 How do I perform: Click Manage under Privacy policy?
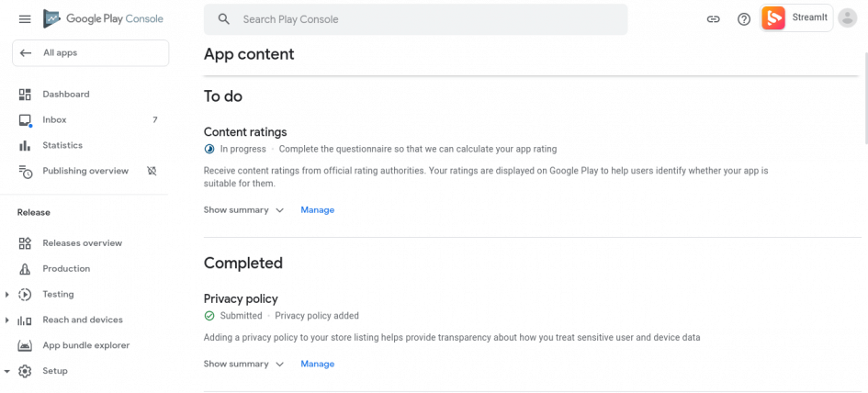tap(318, 365)
